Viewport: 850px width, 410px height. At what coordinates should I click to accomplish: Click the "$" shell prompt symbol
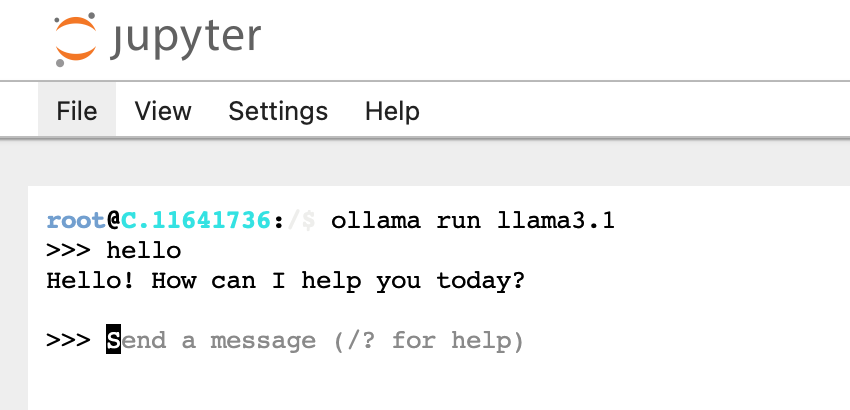[309, 220]
